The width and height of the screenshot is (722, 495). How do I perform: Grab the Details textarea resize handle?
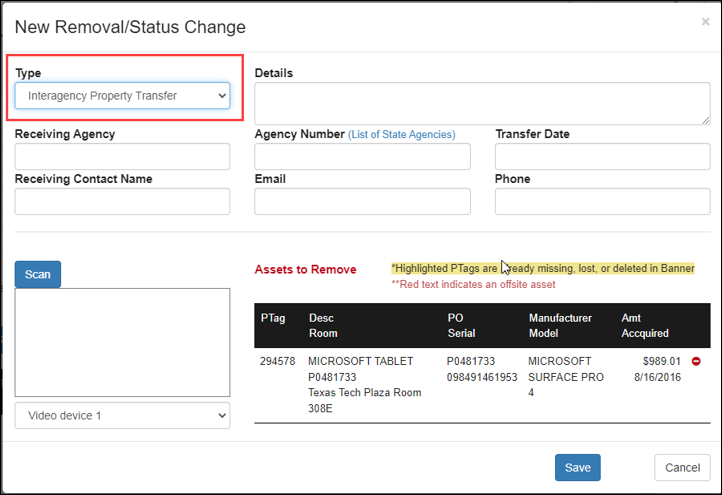705,120
